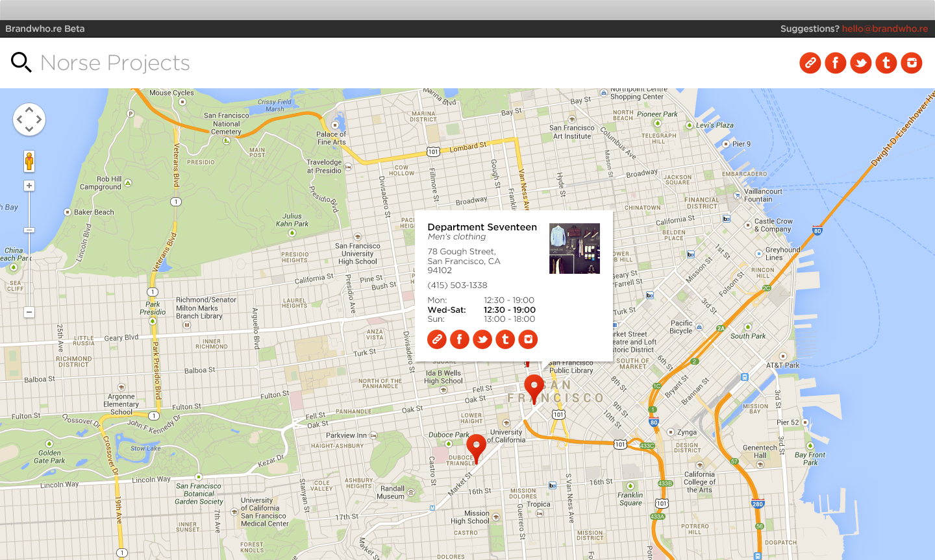Zoom out with the minus button
Image resolution: width=935 pixels, height=560 pixels.
pos(29,312)
